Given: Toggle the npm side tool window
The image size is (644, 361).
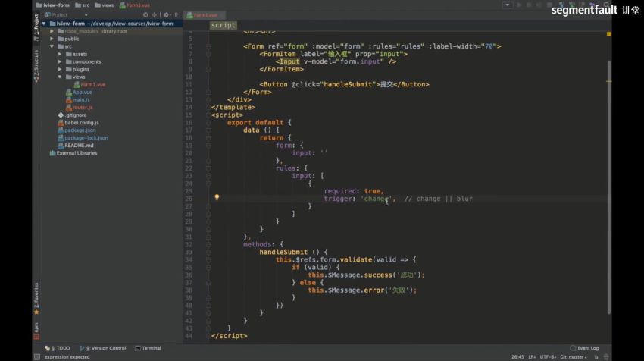Looking at the screenshot, I should click(x=36, y=331).
